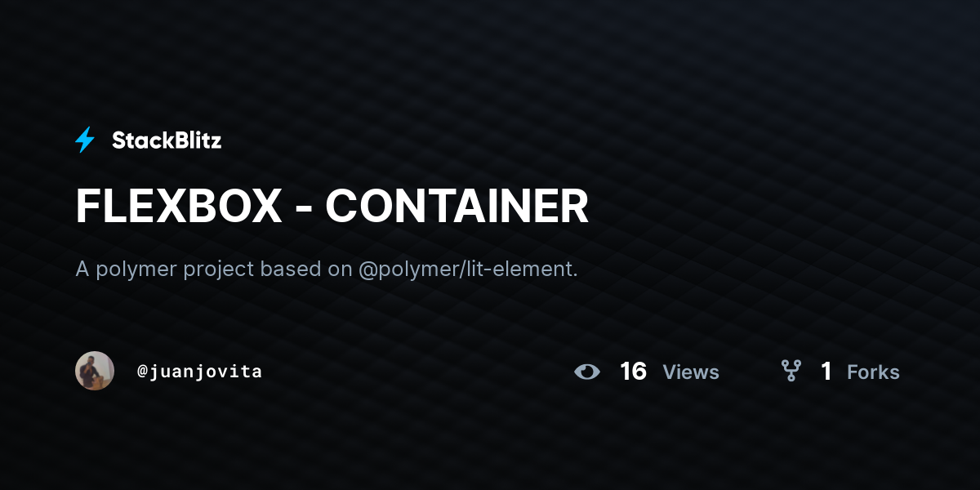
Task: Click the Forks label
Action: pos(873,372)
